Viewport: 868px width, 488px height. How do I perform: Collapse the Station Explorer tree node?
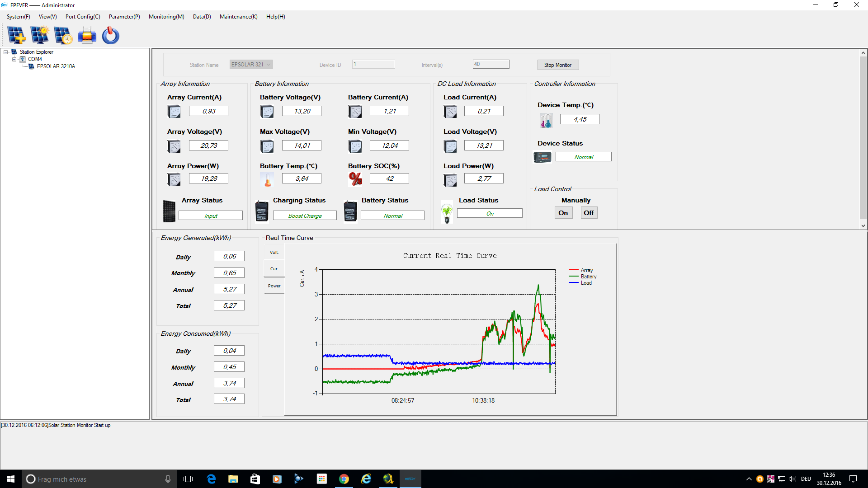[x=6, y=52]
